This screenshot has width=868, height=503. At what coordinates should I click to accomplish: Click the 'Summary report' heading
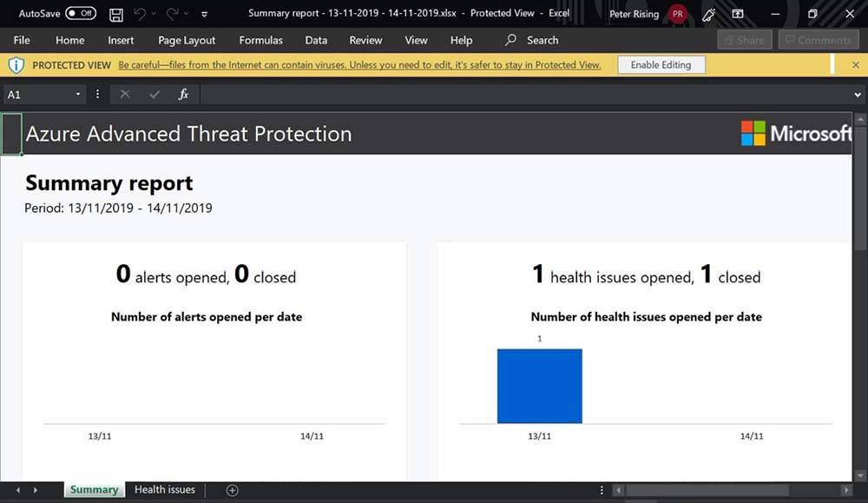(109, 182)
